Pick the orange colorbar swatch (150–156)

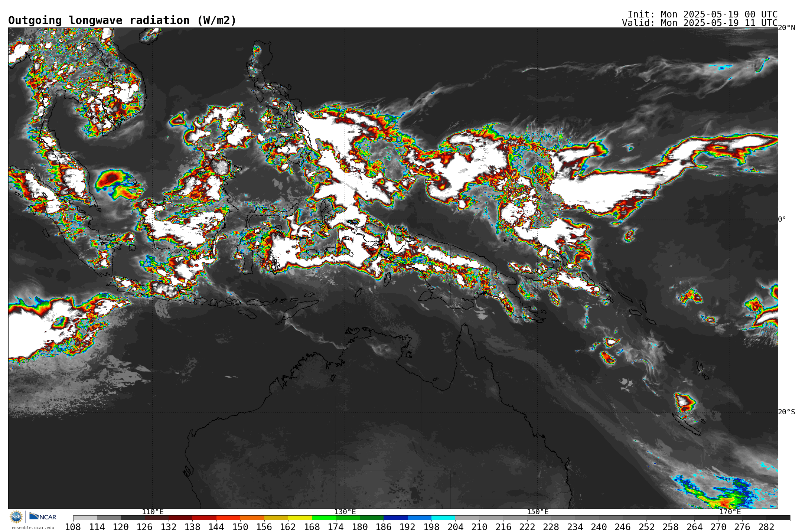(x=252, y=518)
